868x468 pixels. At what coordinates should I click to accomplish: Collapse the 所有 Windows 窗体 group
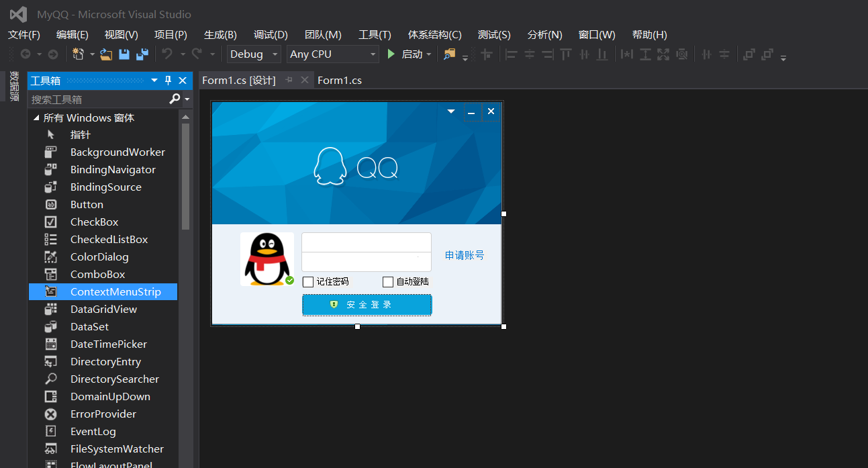tap(36, 118)
